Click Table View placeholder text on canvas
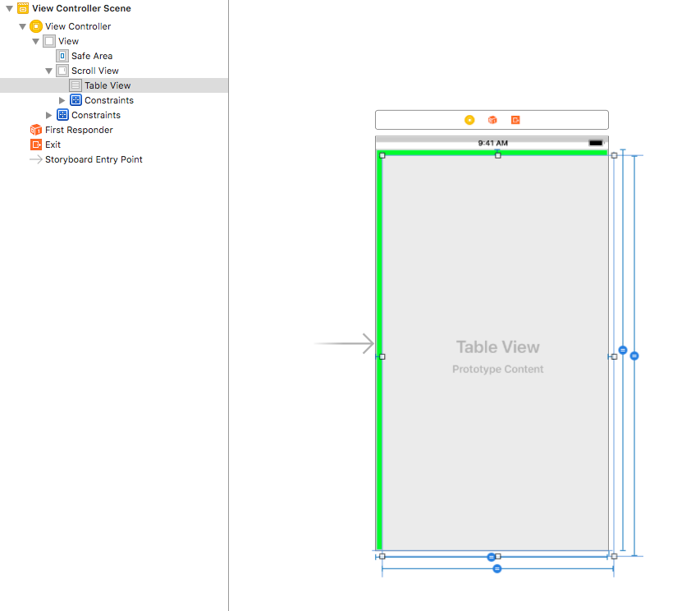 pyautogui.click(x=497, y=347)
